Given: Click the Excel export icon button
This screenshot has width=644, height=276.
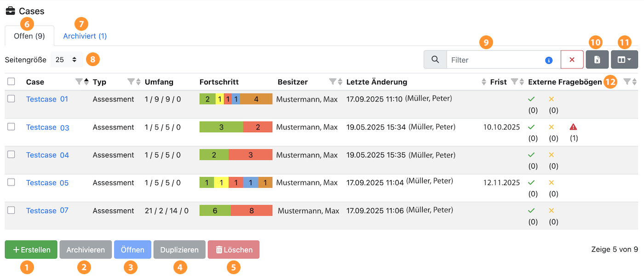Looking at the screenshot, I should click(597, 60).
